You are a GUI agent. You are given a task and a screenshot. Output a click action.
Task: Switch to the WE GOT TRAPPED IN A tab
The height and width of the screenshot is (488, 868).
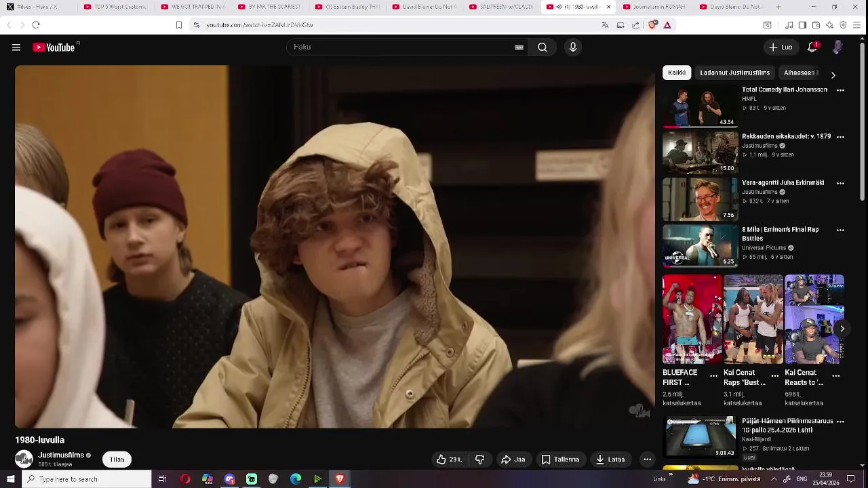[x=192, y=7]
